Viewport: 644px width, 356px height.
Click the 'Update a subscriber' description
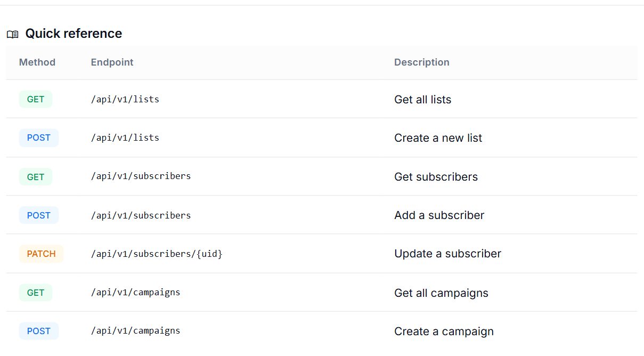click(x=448, y=254)
